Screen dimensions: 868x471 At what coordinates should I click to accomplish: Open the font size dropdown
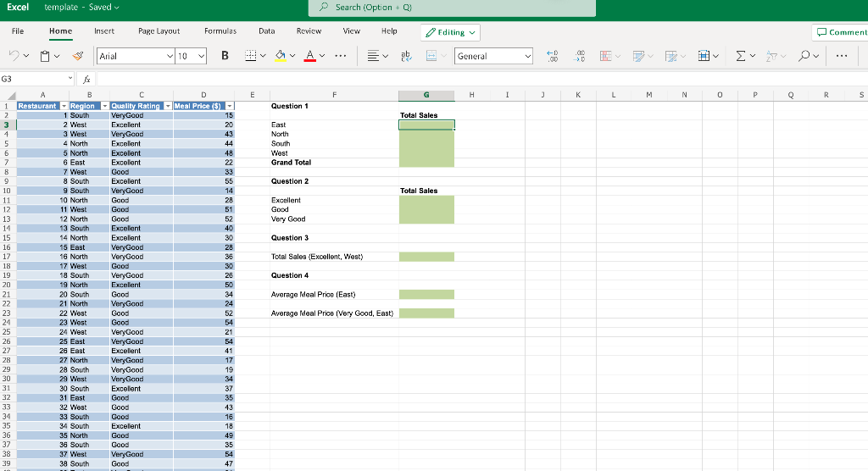pos(201,56)
